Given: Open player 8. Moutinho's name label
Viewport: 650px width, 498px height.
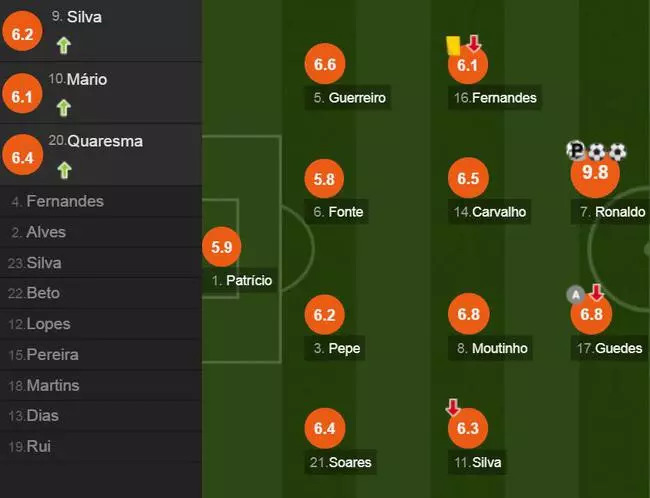Looking at the screenshot, I should coord(492,348).
